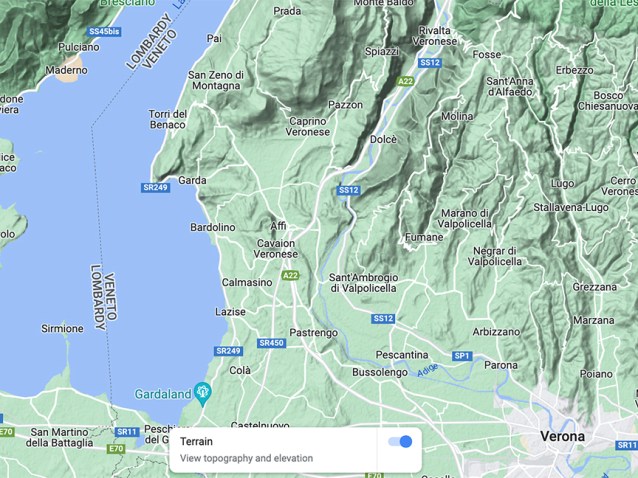Select the Sirmione town label
The image size is (638, 478).
coord(62,328)
